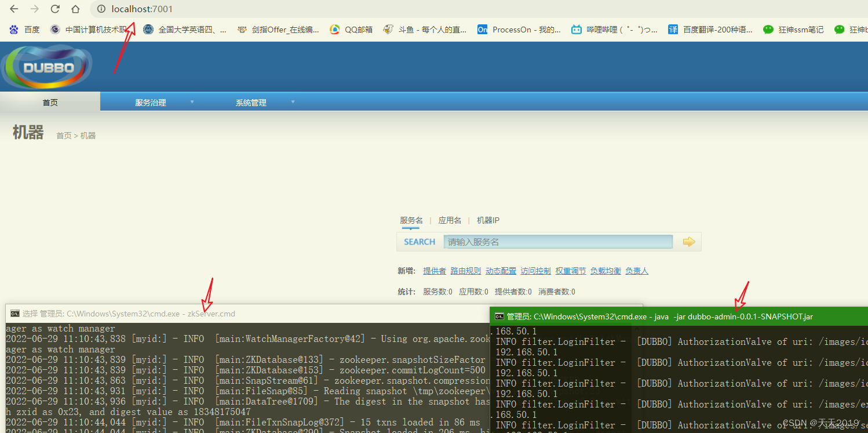The image size is (868, 433).
Task: Click the 消费者数:0 statistic
Action: 557,292
